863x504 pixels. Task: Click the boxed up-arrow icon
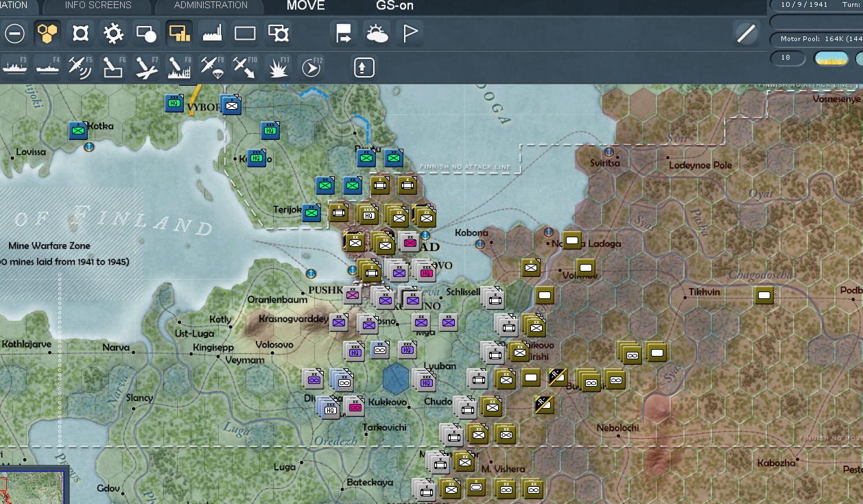[x=364, y=67]
